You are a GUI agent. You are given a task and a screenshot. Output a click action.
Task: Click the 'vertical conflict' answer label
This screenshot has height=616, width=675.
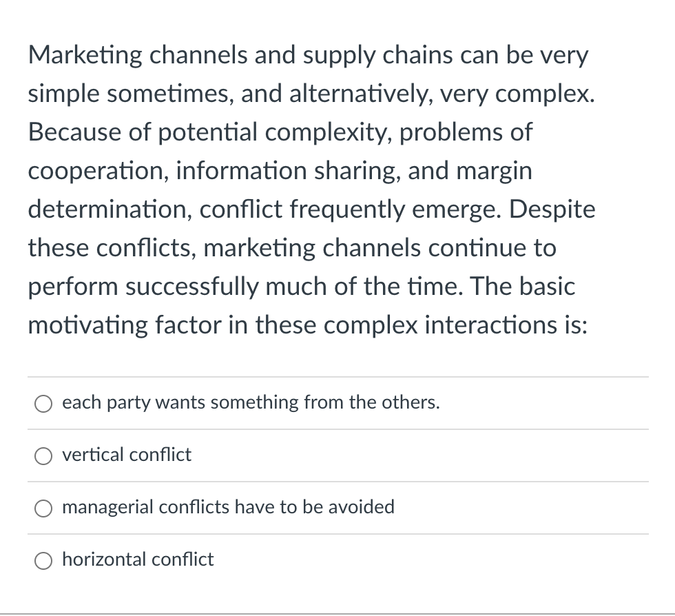pyautogui.click(x=126, y=455)
